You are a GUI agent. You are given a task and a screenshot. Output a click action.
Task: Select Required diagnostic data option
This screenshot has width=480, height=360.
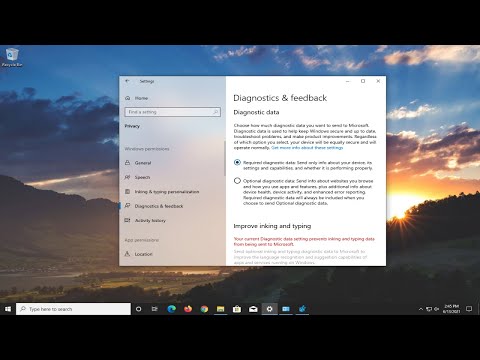coord(237,162)
